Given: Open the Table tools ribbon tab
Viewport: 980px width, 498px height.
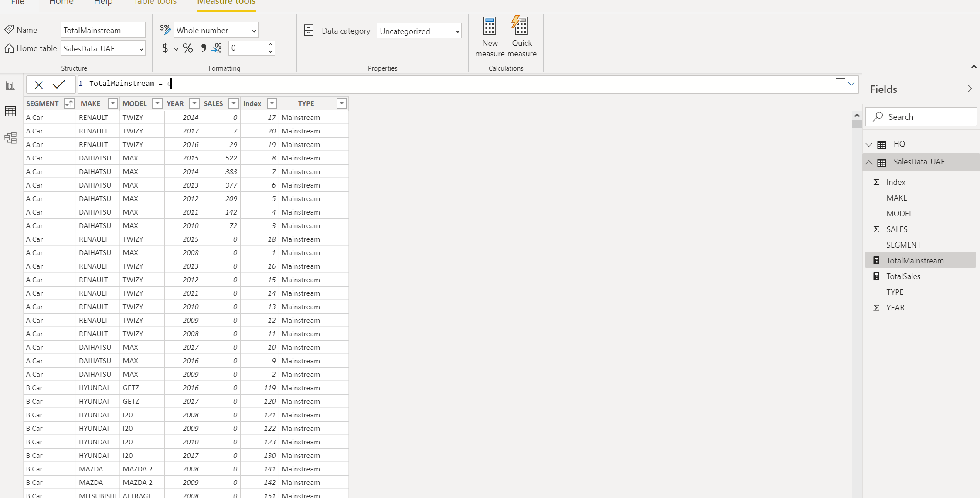Looking at the screenshot, I should [155, 2].
